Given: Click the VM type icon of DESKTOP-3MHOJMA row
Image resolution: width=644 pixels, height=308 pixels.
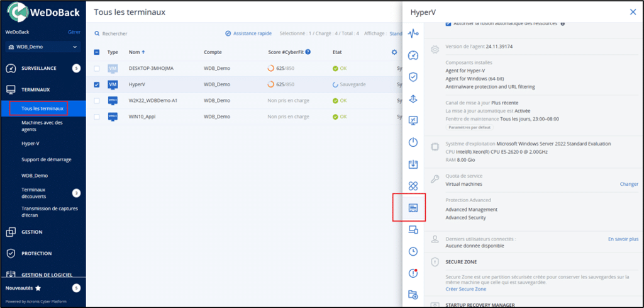Looking at the screenshot, I should click(113, 68).
